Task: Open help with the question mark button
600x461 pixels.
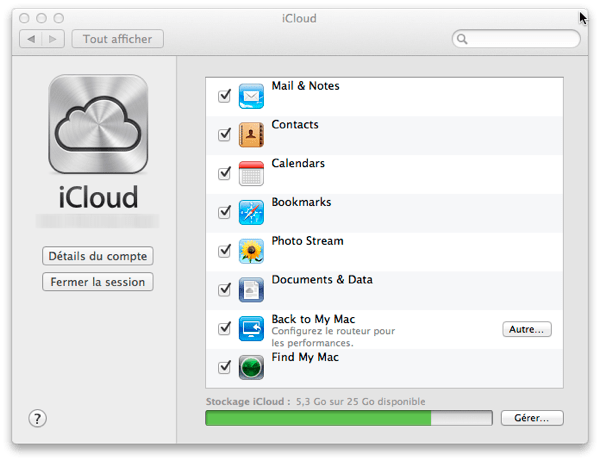Action: pos(38,418)
